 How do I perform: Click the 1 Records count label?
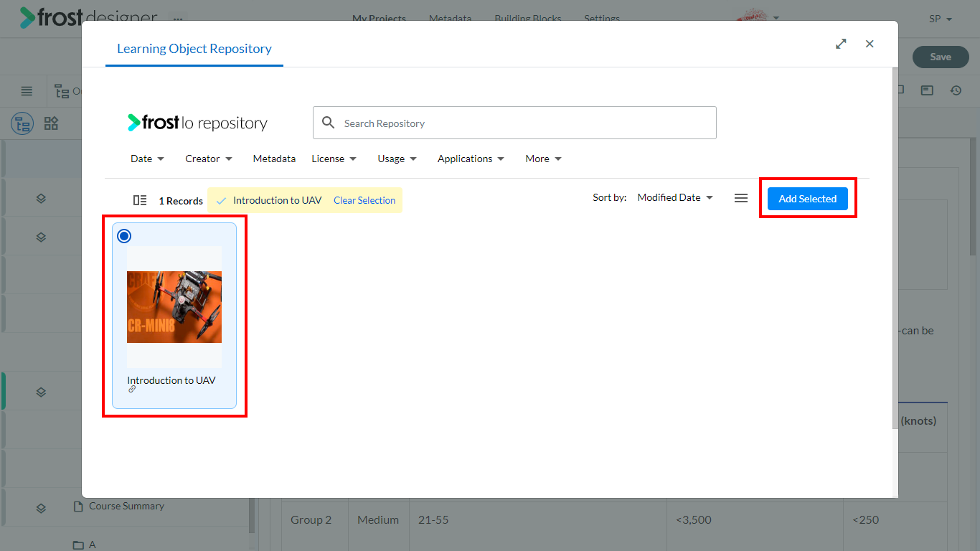[181, 201]
